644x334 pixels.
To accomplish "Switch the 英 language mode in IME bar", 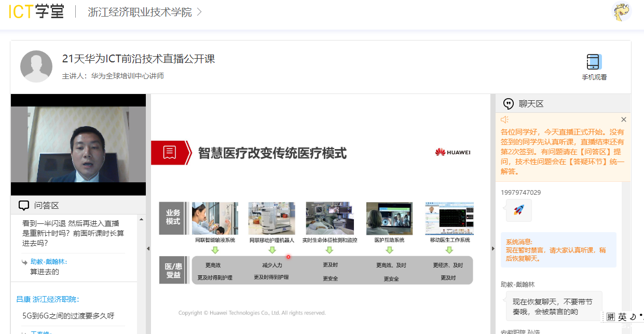I will tap(622, 317).
